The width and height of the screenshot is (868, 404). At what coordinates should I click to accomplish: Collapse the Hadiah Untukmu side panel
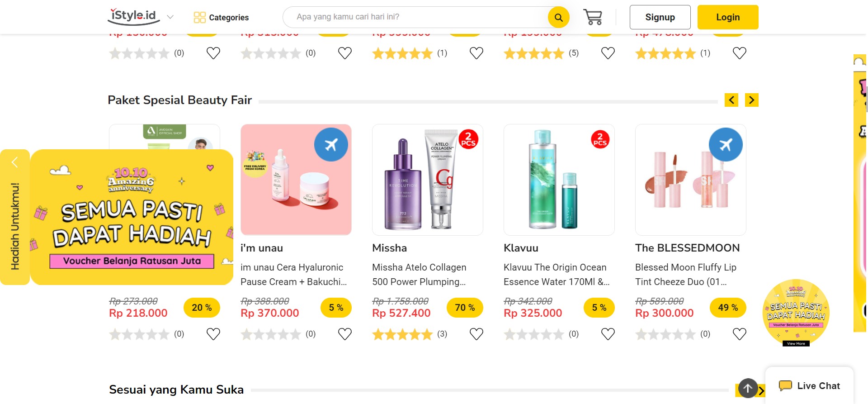(15, 162)
